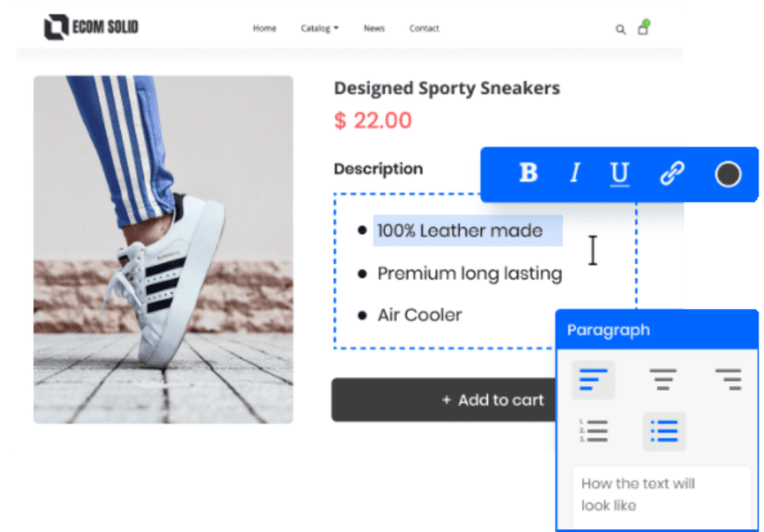Select right text alignment in Paragraph panel
Image resolution: width=764 pixels, height=532 pixels.
click(x=729, y=380)
